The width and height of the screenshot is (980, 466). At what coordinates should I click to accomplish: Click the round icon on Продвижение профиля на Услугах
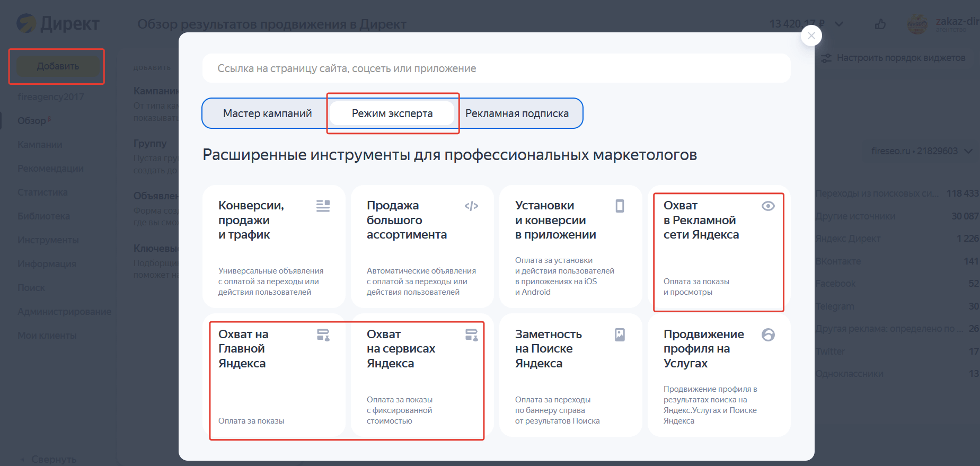768,335
